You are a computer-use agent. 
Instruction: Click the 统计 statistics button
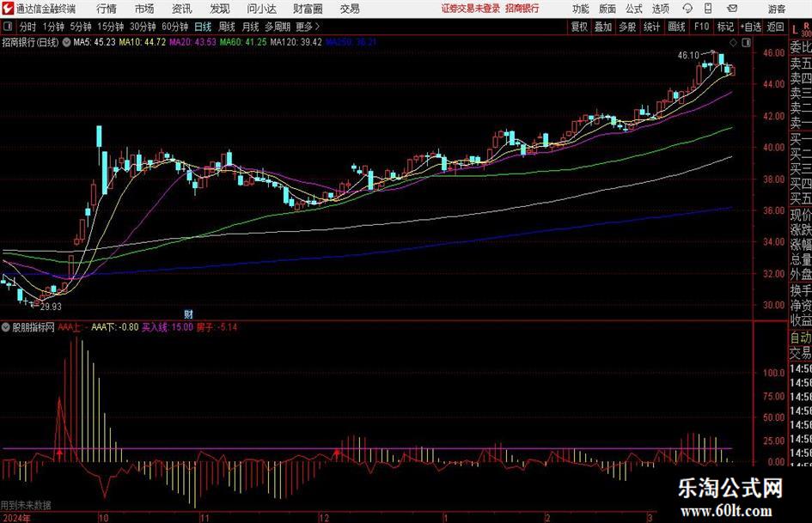(651, 27)
